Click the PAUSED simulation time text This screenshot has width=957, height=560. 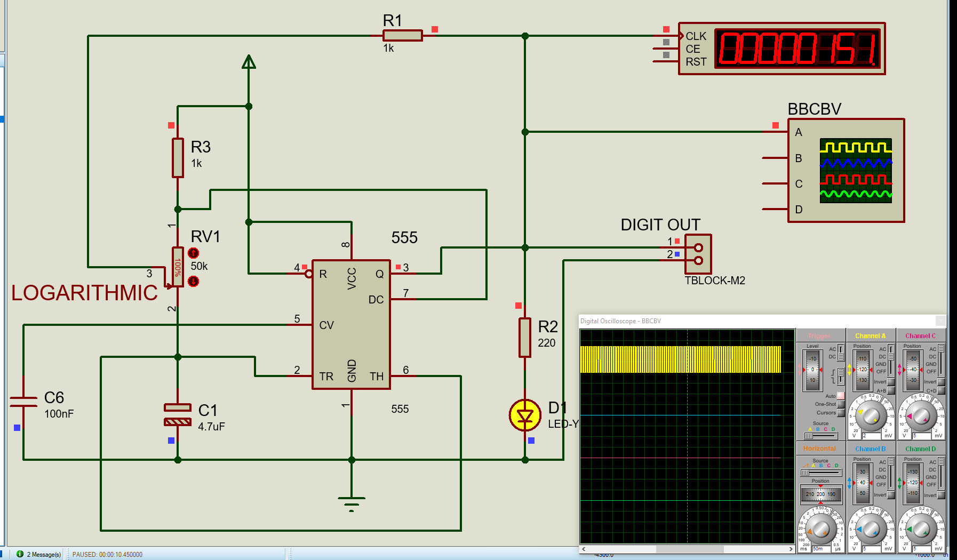tap(107, 555)
